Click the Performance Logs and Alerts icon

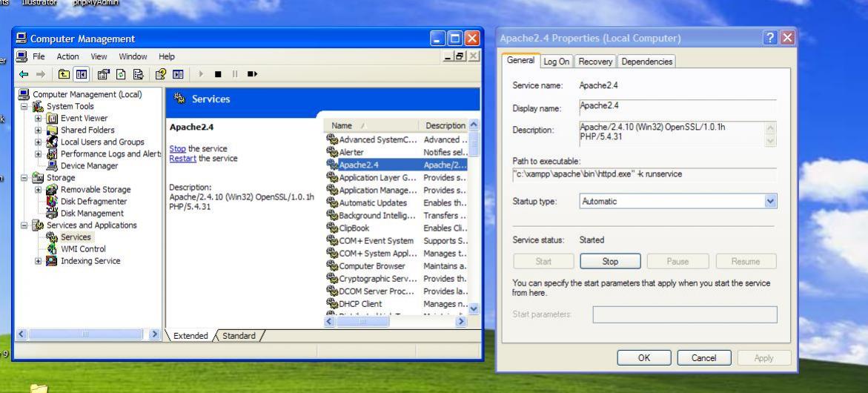52,154
